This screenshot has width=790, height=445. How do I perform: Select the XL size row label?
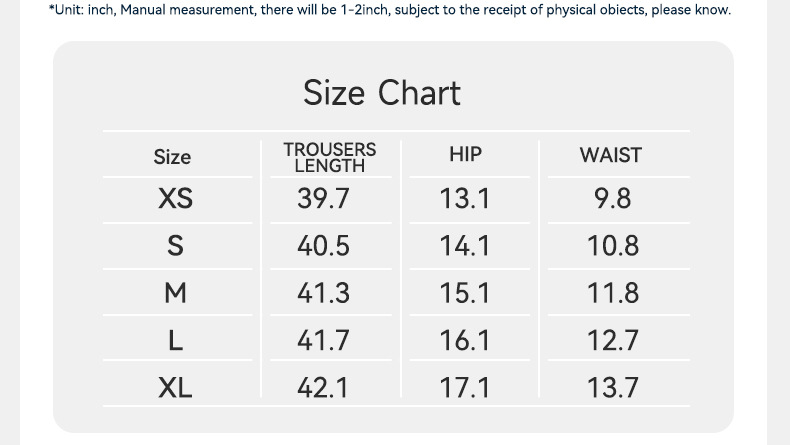click(175, 388)
